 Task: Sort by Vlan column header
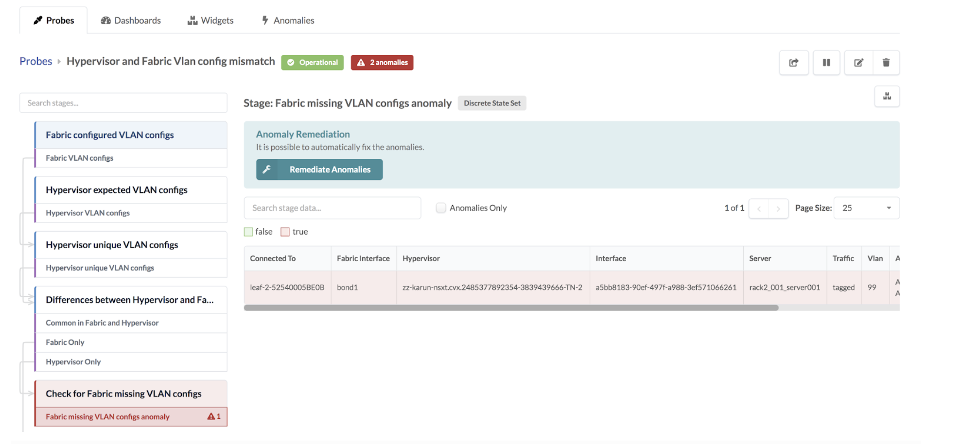pyautogui.click(x=875, y=258)
